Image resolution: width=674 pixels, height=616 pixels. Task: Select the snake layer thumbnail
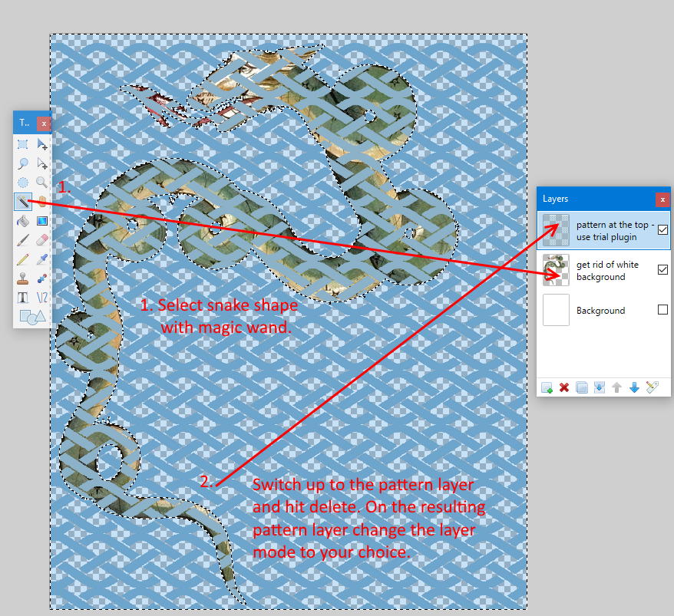click(x=556, y=270)
